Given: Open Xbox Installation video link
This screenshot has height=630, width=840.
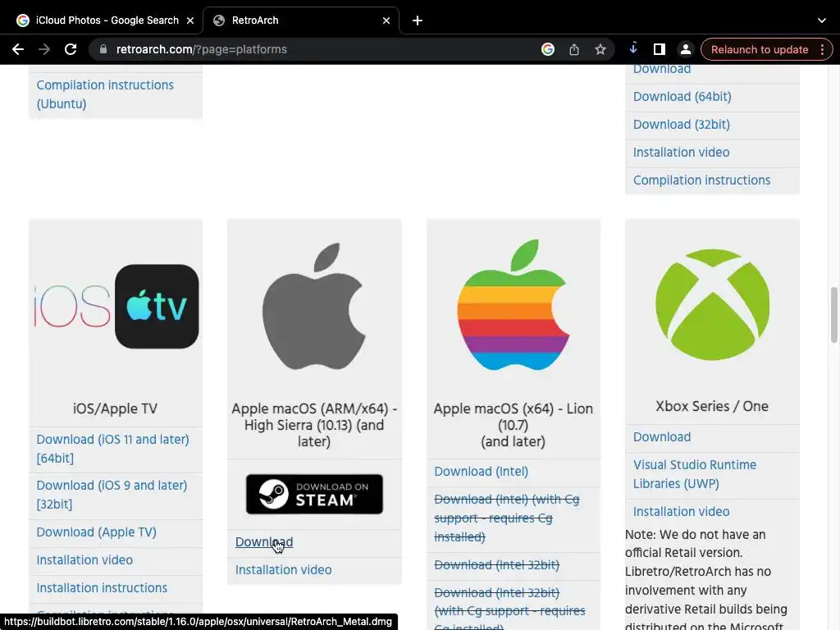Looking at the screenshot, I should 682,512.
